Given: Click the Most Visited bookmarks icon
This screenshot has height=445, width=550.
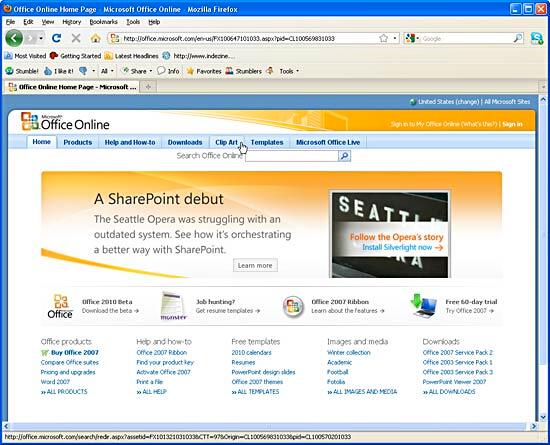Looking at the screenshot, I should [8, 56].
